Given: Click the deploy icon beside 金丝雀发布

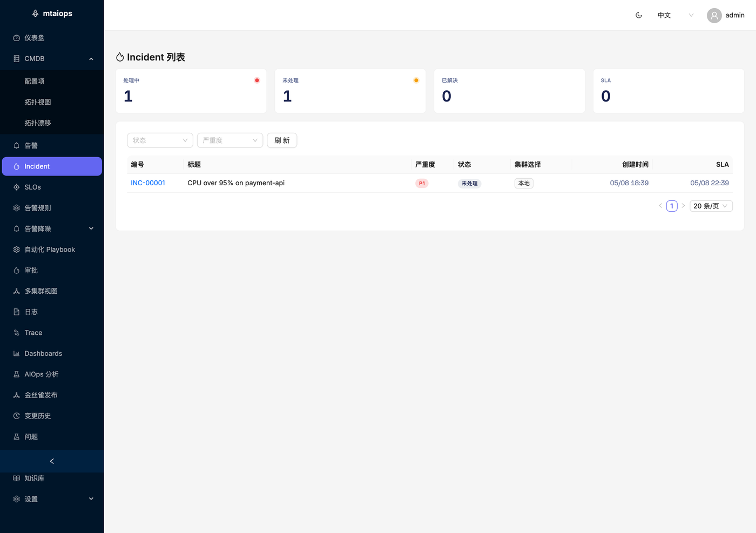Looking at the screenshot, I should [17, 395].
